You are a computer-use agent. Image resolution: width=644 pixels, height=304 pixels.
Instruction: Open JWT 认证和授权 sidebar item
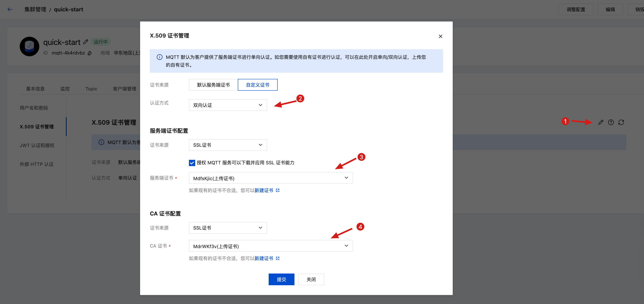(x=37, y=145)
